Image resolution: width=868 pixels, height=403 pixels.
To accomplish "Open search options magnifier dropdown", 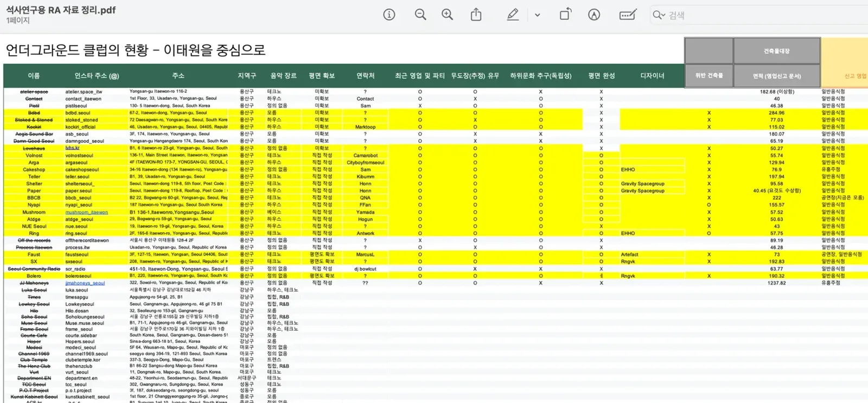I will pos(659,15).
